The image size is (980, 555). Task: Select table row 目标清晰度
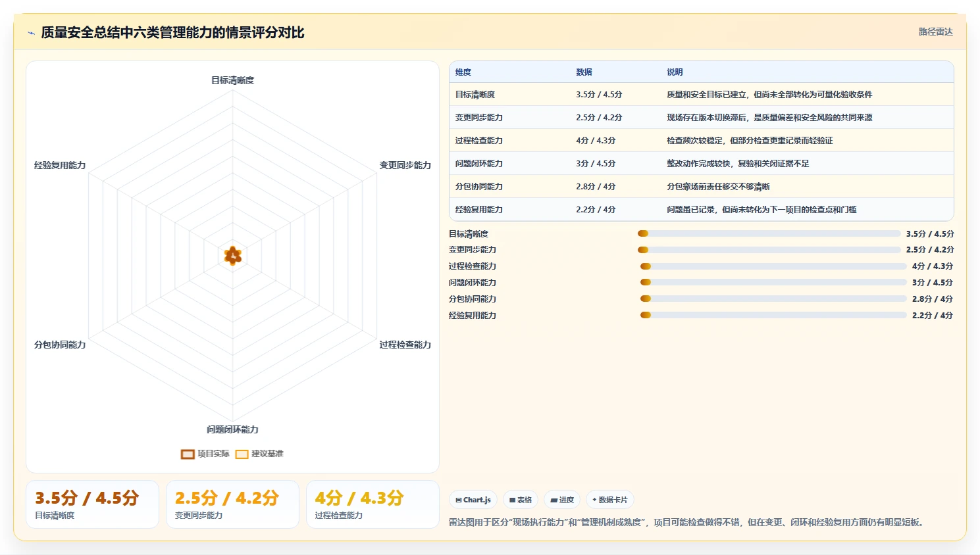tap(701, 94)
